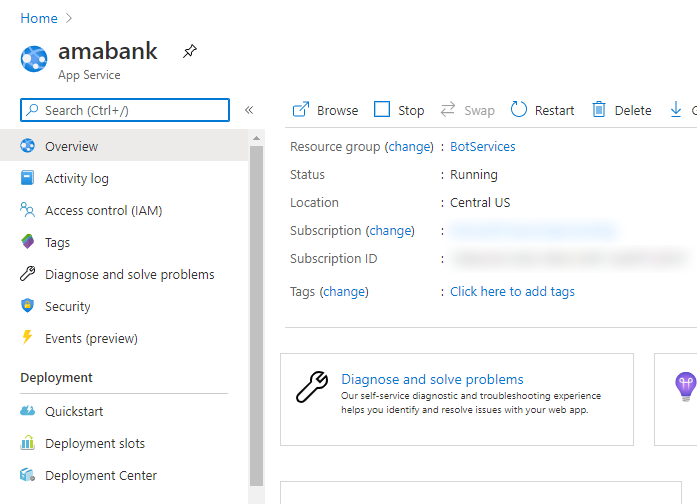The width and height of the screenshot is (697, 504).
Task: Open Deployment slots page
Action: point(94,443)
